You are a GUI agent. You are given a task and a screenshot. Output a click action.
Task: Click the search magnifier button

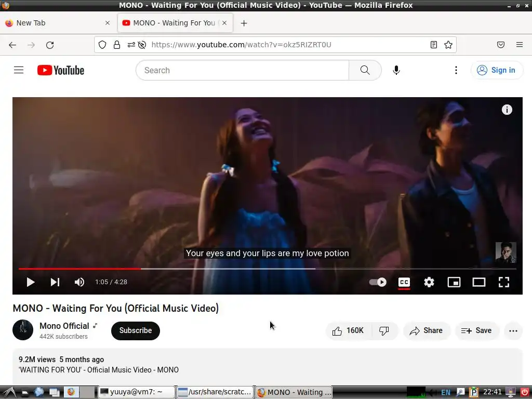pos(365,70)
